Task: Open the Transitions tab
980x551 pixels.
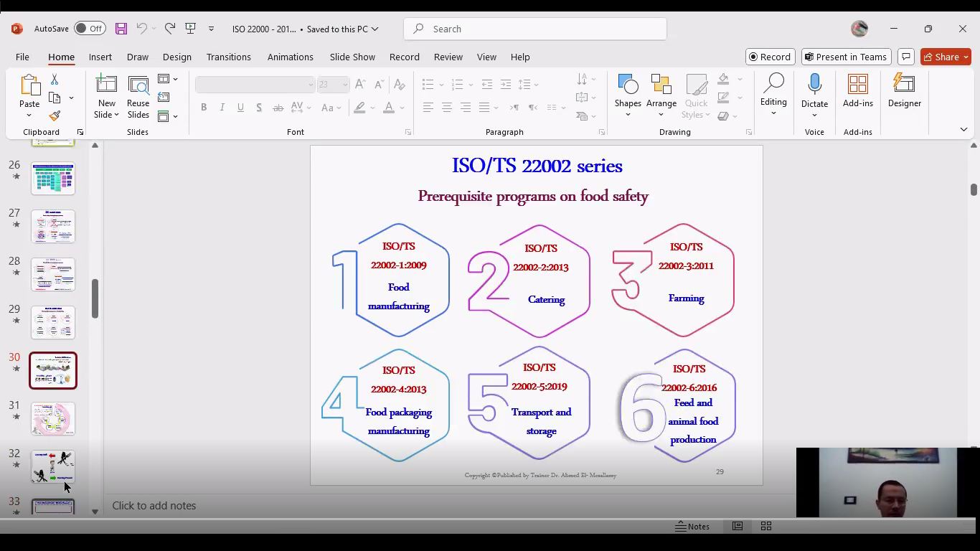Action: coord(229,57)
